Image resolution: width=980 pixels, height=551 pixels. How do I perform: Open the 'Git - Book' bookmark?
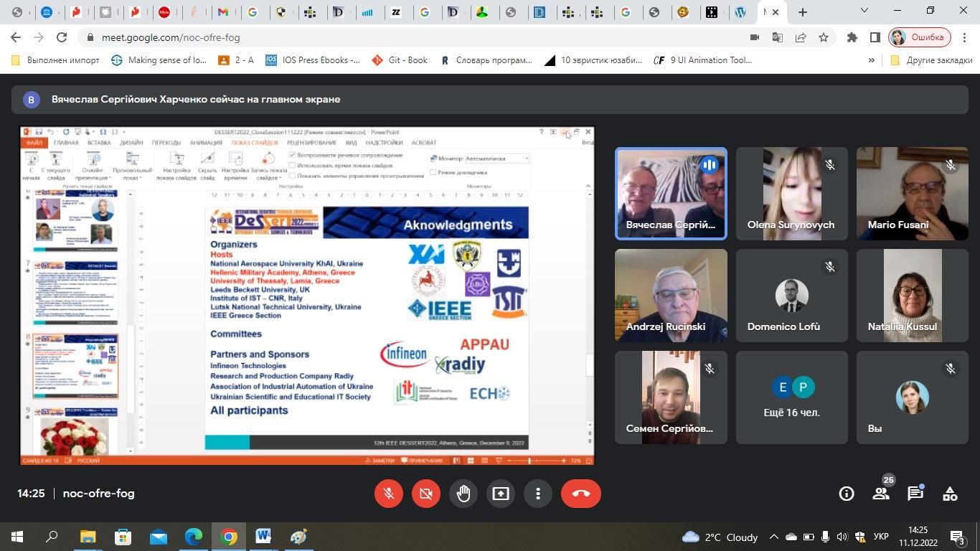pyautogui.click(x=399, y=60)
